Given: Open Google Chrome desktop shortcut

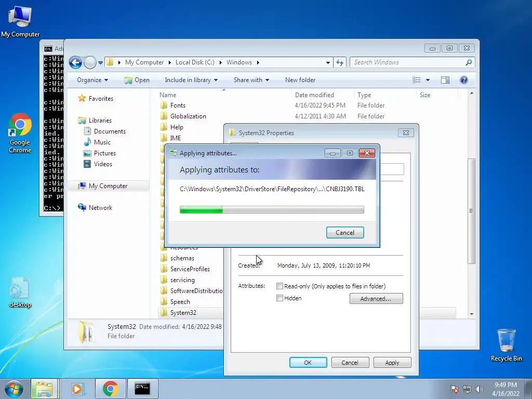Looking at the screenshot, I should [20, 133].
